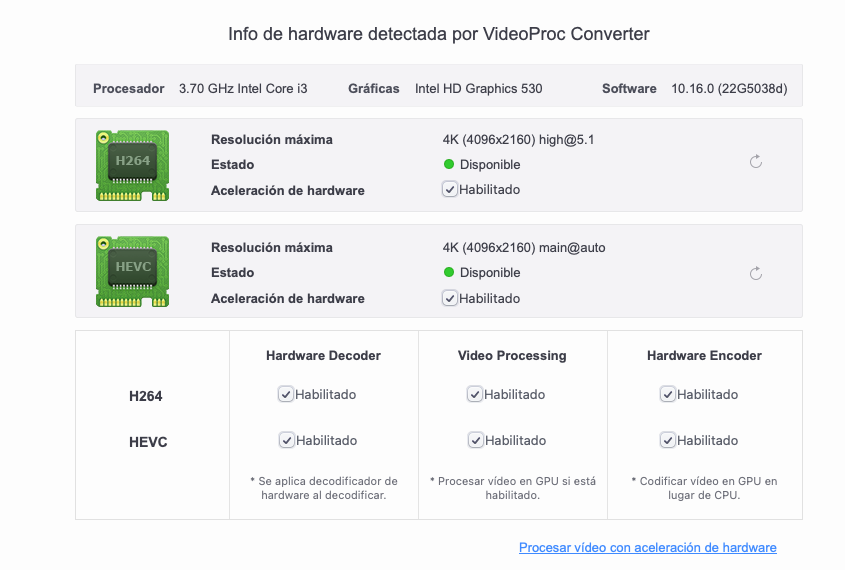This screenshot has width=845, height=570.
Task: Disable HEVC Hardware Decoder checkbox
Action: (287, 440)
